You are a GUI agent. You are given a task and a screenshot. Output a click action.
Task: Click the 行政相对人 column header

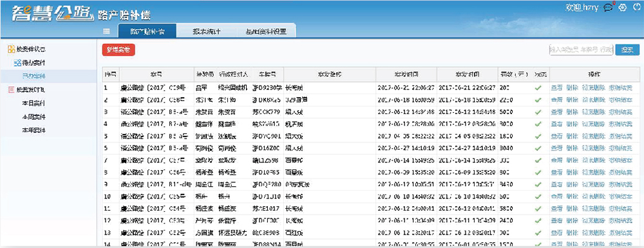point(233,75)
